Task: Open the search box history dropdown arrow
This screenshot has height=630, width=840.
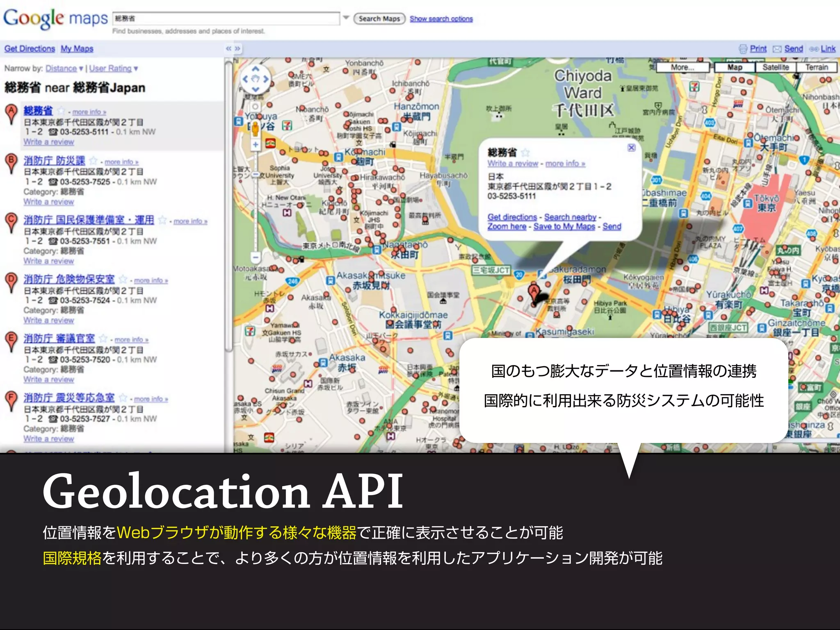Action: coord(346,18)
